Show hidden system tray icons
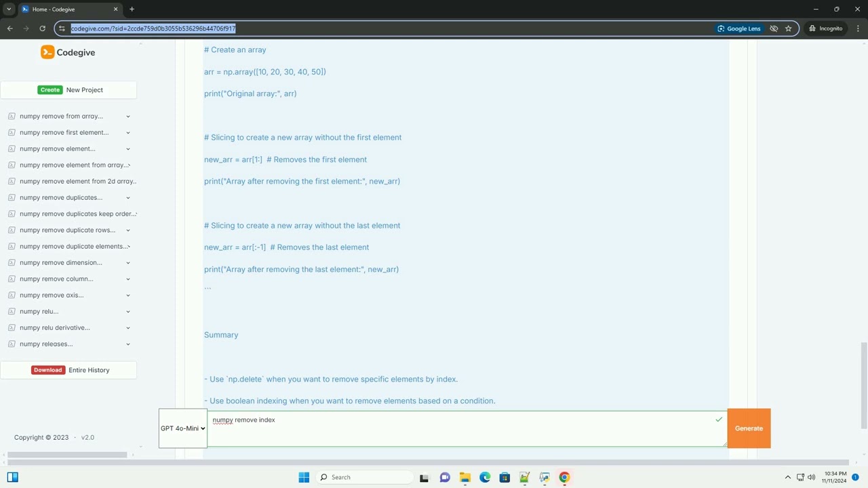Image resolution: width=868 pixels, height=488 pixels. [787, 477]
